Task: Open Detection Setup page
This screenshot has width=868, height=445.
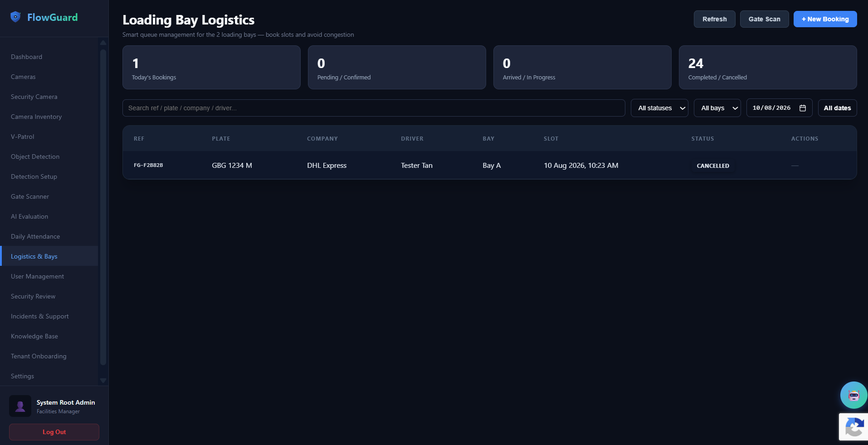Action: coord(49,176)
